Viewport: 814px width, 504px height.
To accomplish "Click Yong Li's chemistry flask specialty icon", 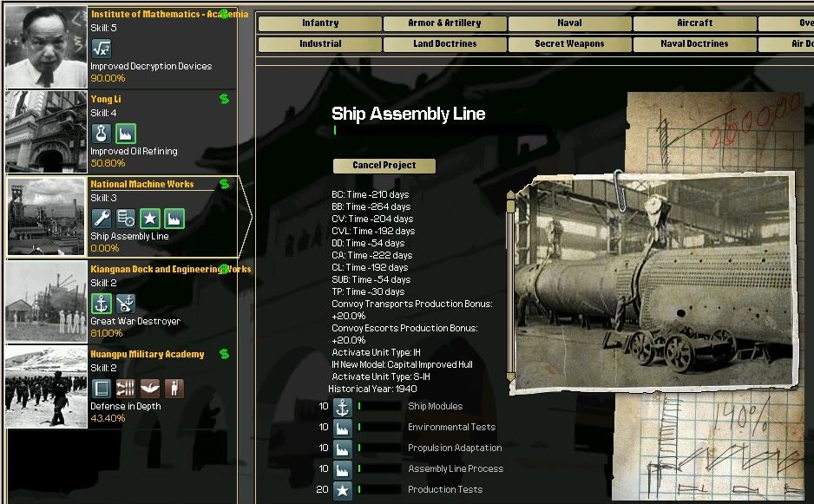I will 101,133.
